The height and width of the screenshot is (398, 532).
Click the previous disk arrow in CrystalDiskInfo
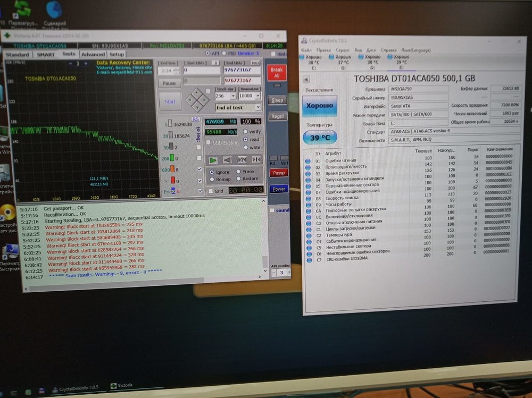(x=306, y=79)
